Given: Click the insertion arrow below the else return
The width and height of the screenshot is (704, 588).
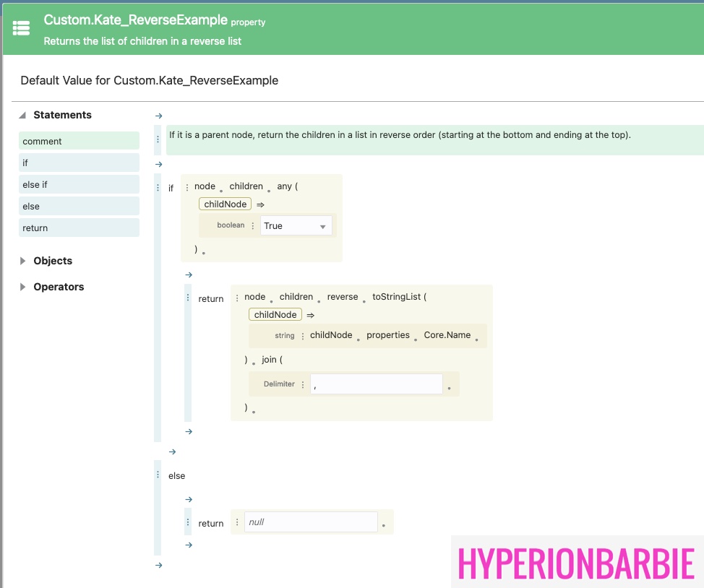Looking at the screenshot, I should 189,545.
